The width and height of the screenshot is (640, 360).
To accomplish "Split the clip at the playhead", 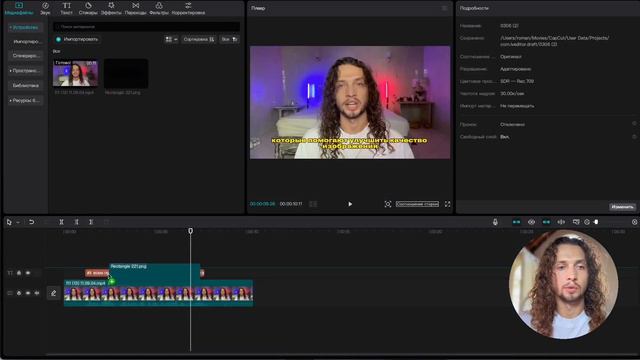I will coord(61,222).
